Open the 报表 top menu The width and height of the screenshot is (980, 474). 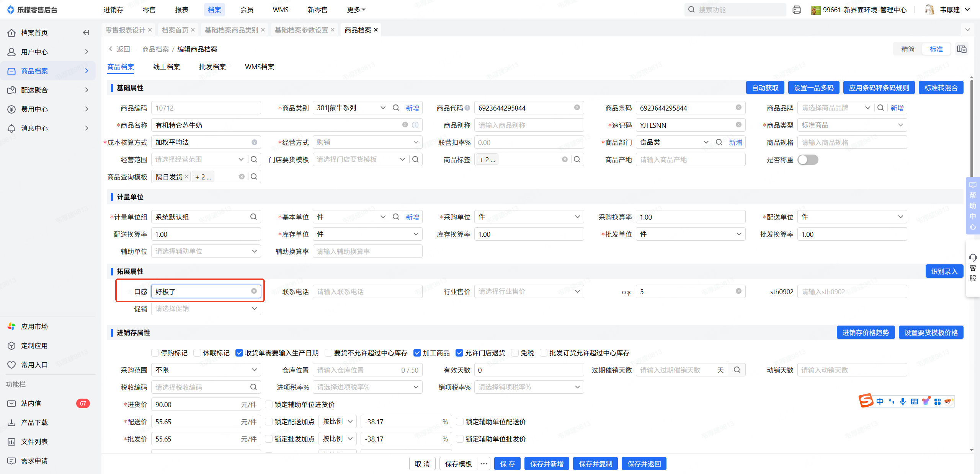point(182,10)
